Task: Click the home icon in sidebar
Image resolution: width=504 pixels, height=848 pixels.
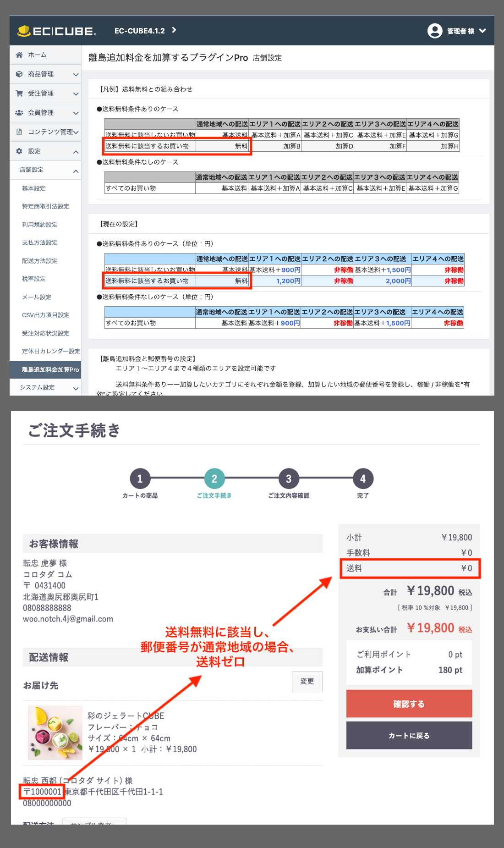Action: click(x=19, y=55)
